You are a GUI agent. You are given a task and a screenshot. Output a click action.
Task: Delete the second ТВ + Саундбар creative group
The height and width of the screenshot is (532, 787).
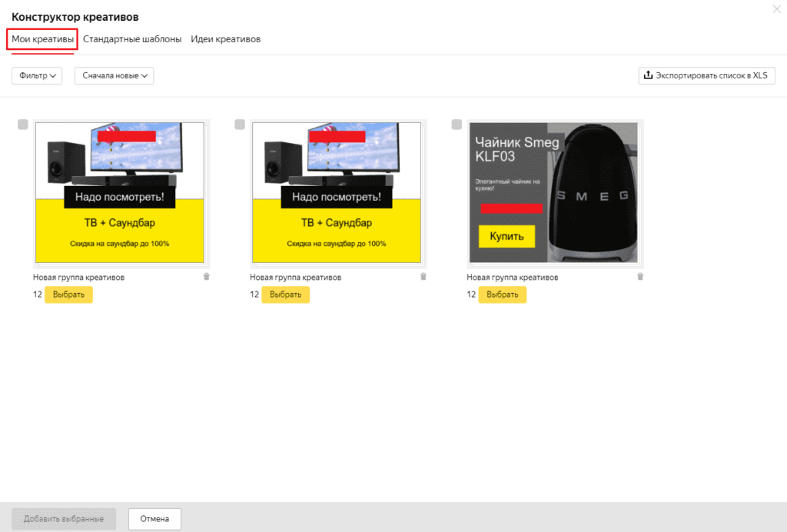(423, 277)
